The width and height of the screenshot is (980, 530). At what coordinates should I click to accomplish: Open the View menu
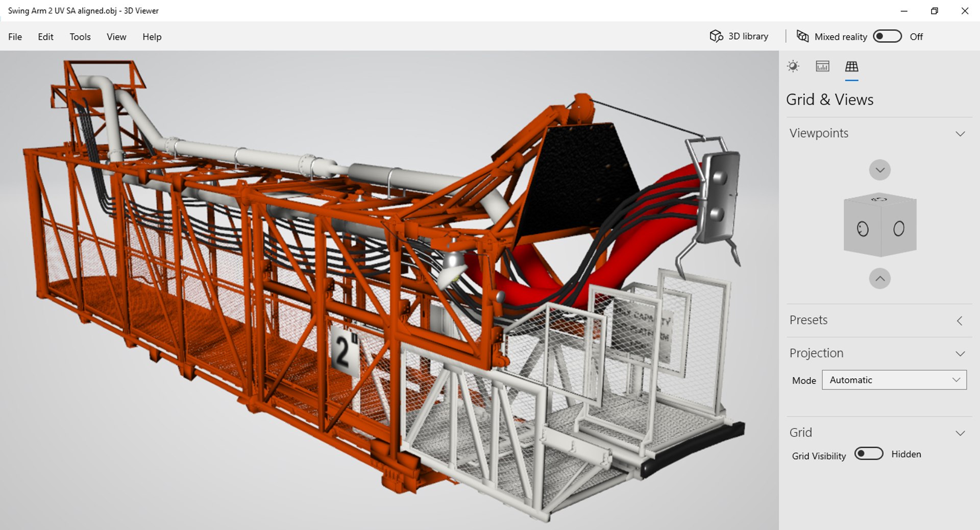[116, 37]
